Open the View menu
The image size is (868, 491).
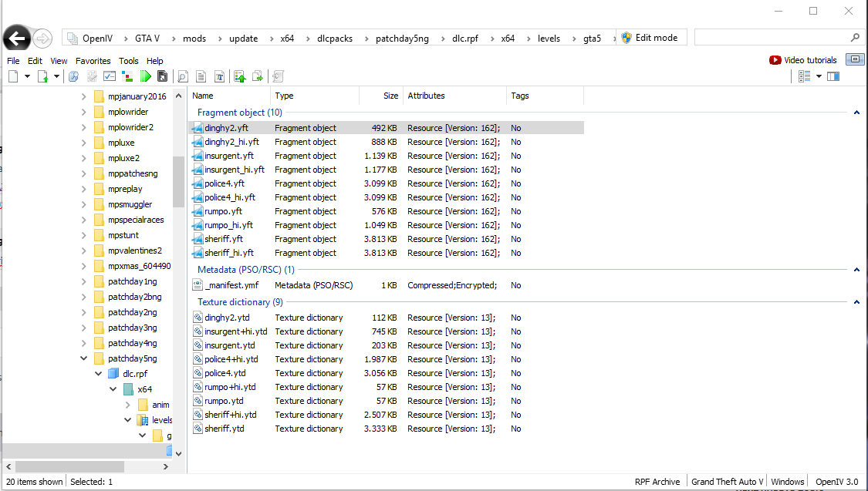59,61
